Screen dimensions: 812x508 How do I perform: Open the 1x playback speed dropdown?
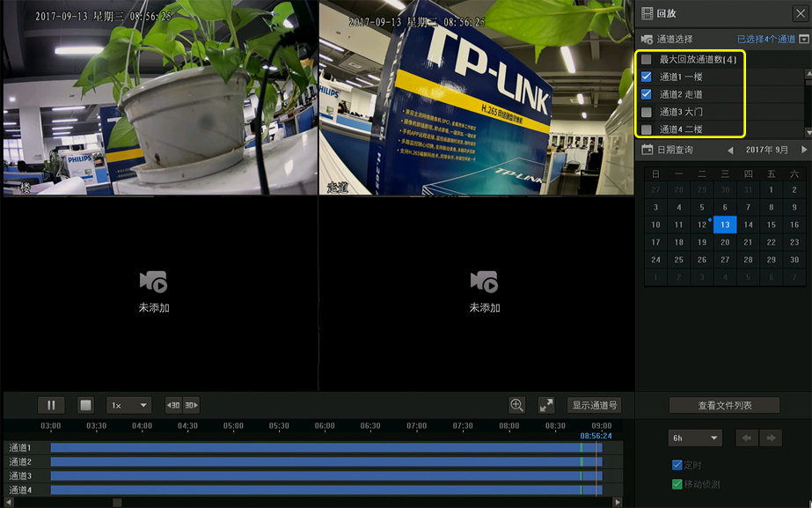pyautogui.click(x=128, y=405)
